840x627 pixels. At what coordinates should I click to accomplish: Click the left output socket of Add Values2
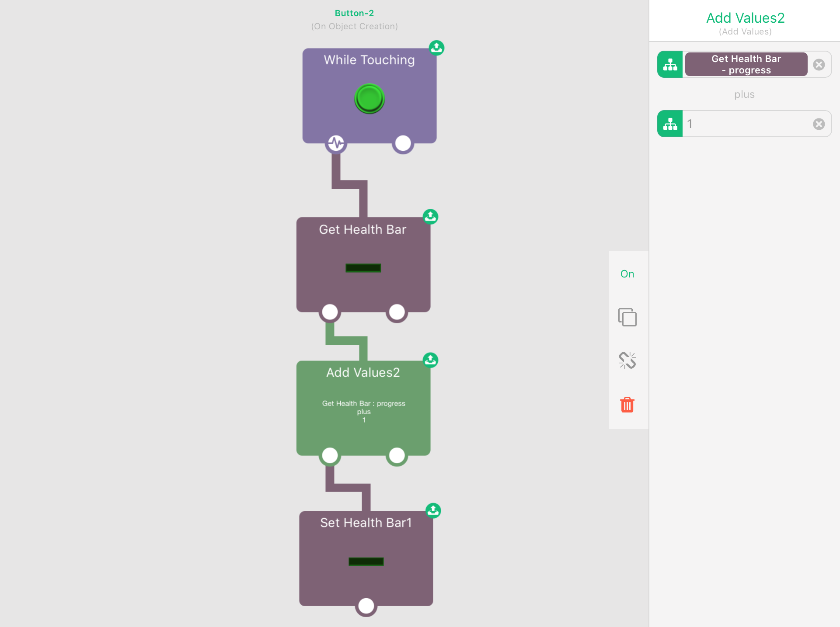pos(330,455)
